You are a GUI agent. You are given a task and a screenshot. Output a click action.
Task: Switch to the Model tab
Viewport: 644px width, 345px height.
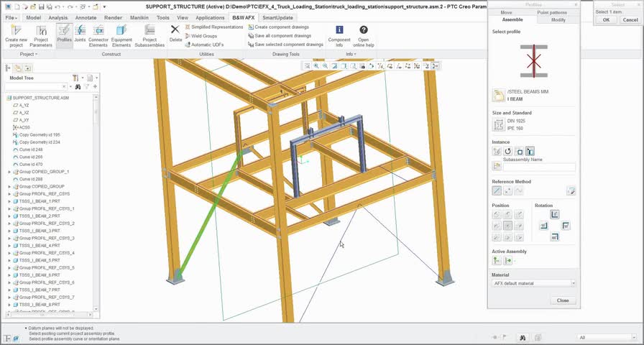click(33, 18)
